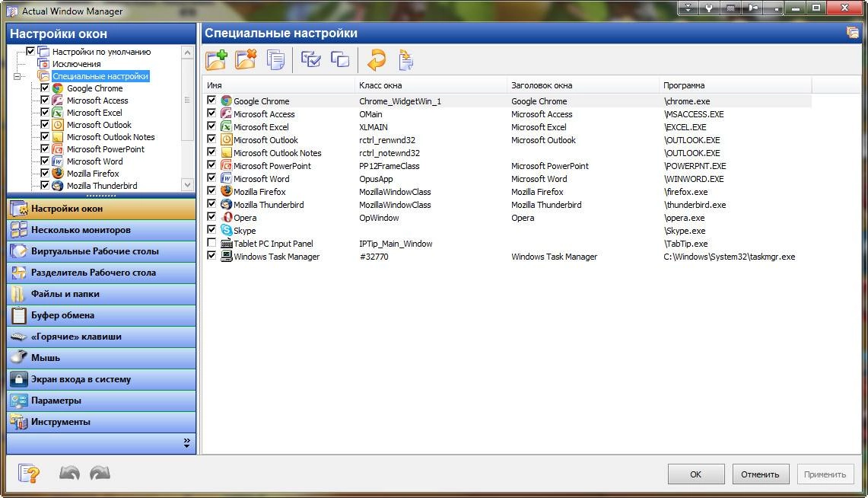The image size is (868, 498).
Task: Click tree scrollbar up arrow
Action: click(x=188, y=53)
